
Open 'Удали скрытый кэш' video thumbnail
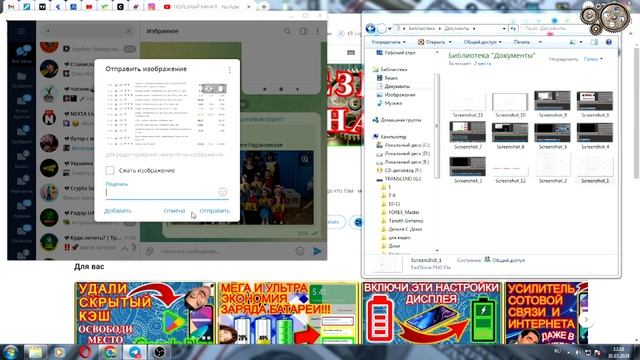(x=144, y=313)
